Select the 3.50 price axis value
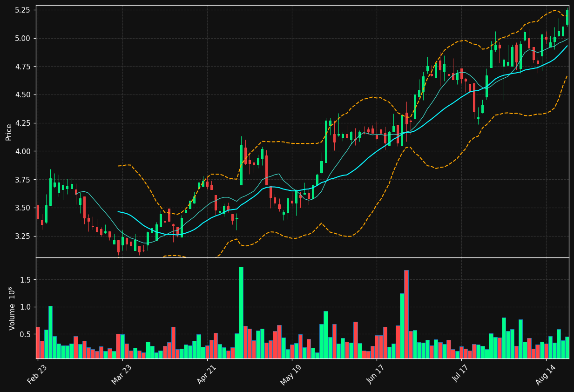574x392 pixels. tap(23, 208)
